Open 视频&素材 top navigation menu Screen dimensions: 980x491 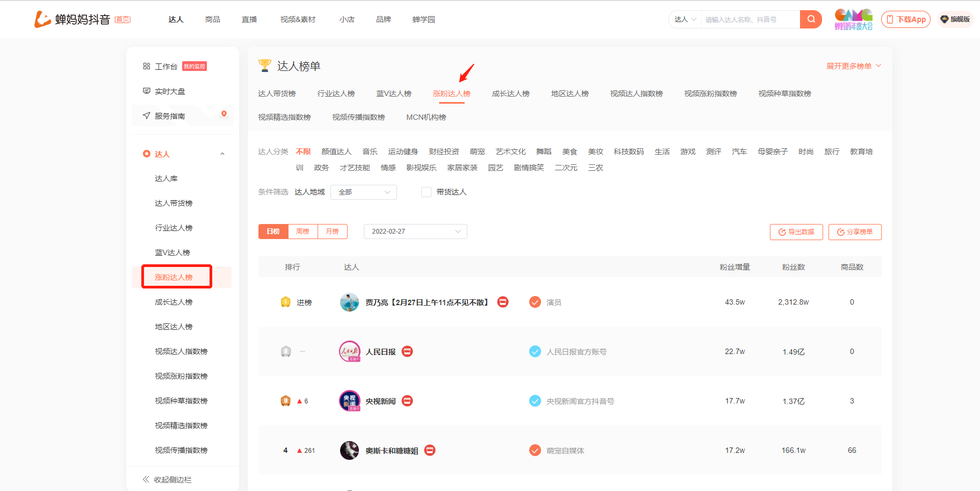coord(298,19)
